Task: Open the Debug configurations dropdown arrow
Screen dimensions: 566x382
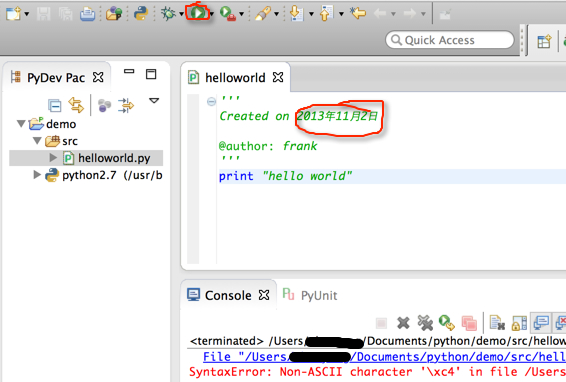Action: 181,14
